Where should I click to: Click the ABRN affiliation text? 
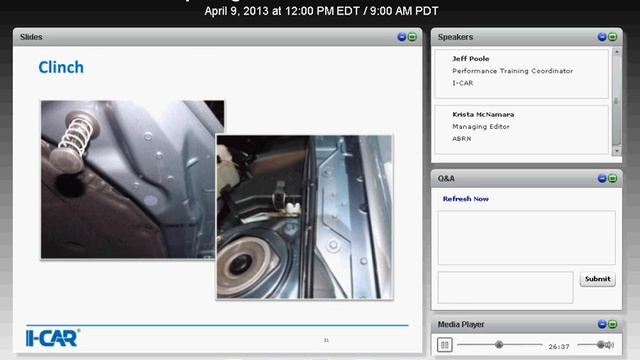click(462, 139)
